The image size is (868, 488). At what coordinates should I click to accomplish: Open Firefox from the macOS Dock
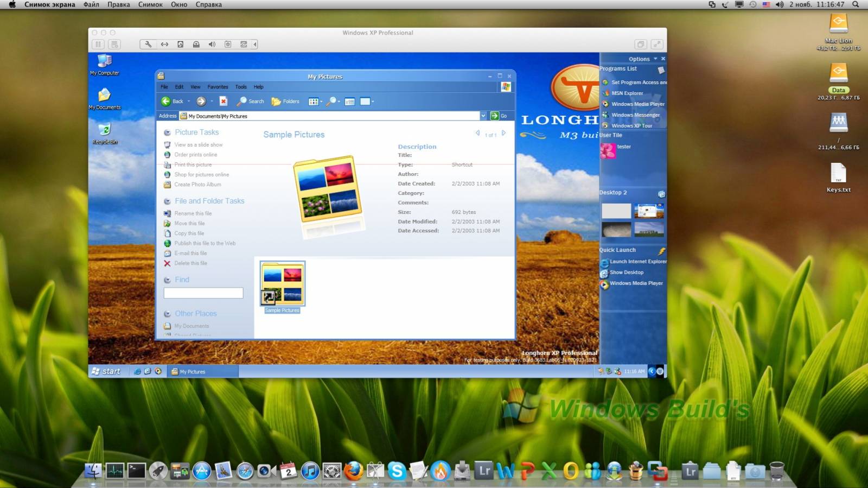pos(354,471)
